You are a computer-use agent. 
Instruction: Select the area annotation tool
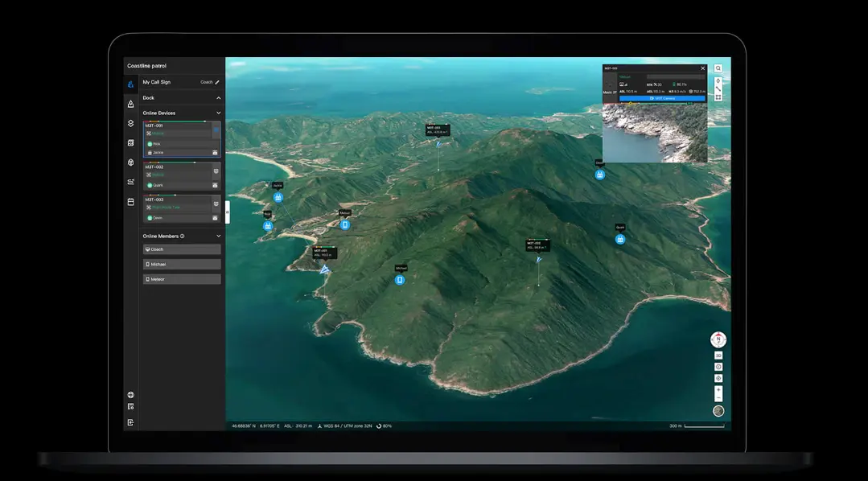(718, 96)
